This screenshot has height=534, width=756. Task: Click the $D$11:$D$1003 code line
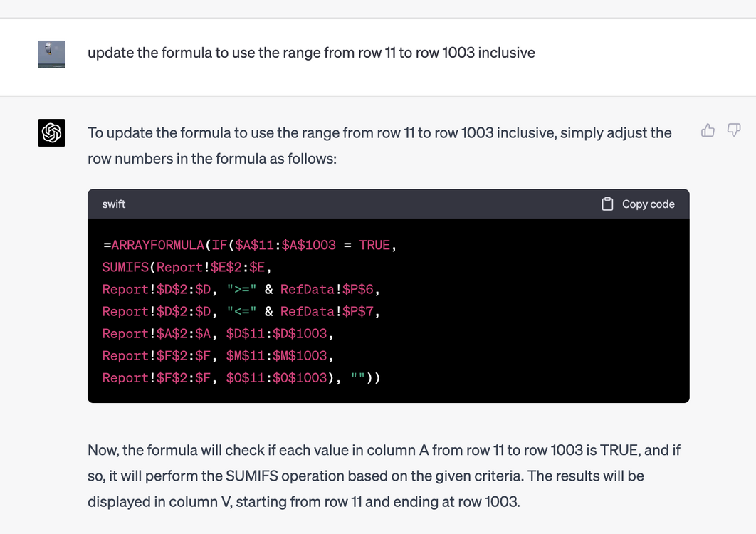218,334
